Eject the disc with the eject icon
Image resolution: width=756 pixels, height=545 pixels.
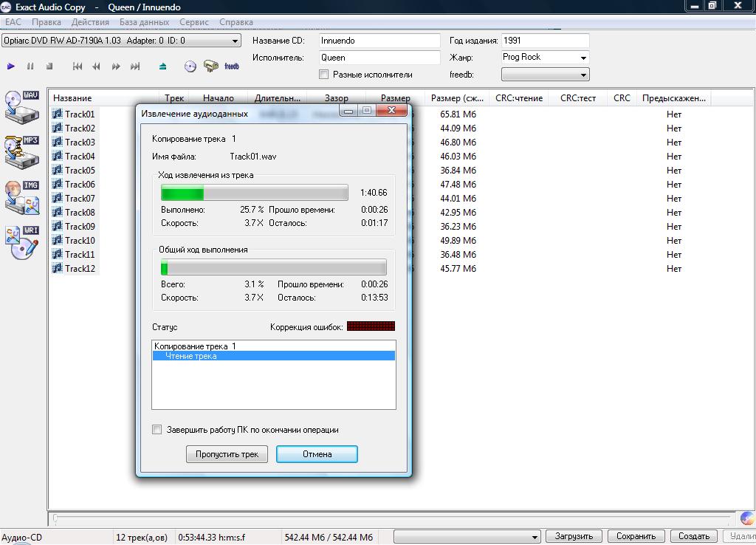pyautogui.click(x=162, y=66)
